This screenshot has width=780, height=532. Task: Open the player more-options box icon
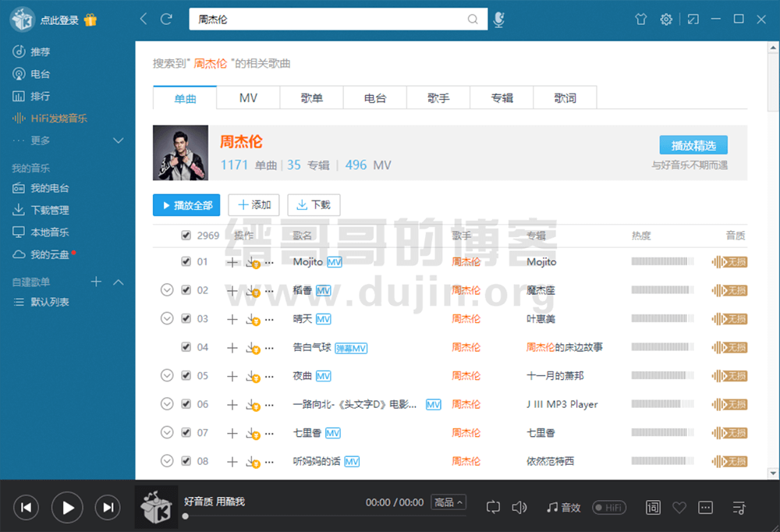tap(705, 507)
